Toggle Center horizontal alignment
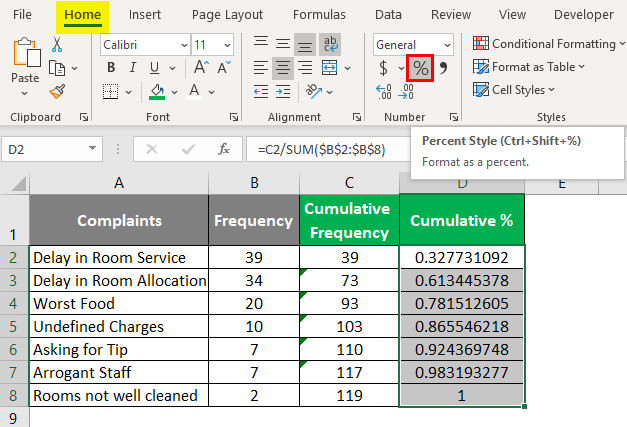 click(x=283, y=68)
